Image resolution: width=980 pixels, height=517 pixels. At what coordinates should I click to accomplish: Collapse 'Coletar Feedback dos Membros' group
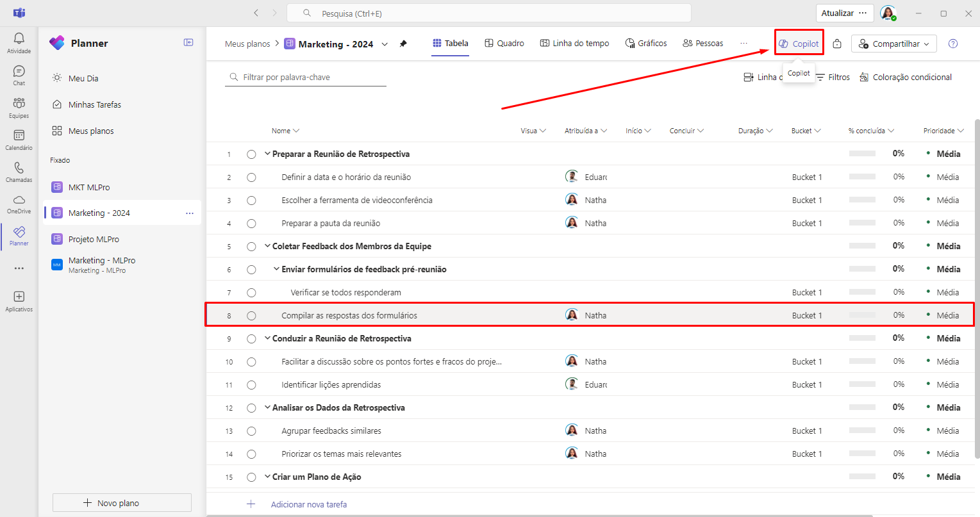click(267, 246)
